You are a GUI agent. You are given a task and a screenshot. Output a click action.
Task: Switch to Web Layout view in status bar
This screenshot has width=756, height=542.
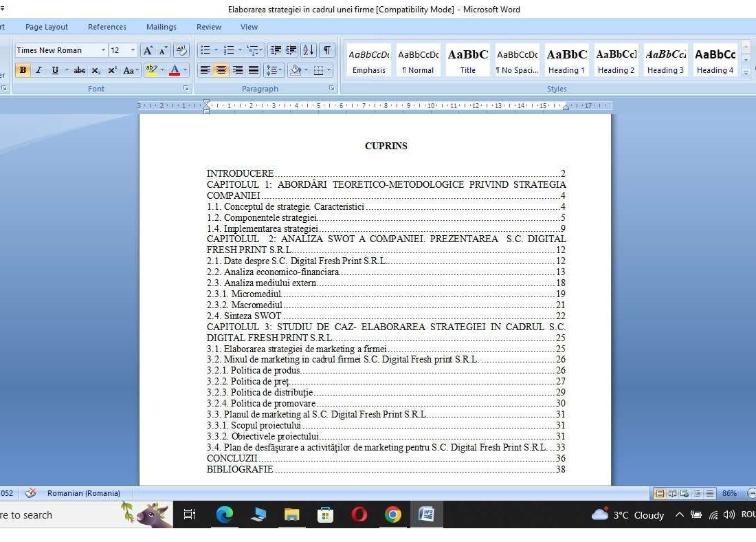[x=685, y=493]
